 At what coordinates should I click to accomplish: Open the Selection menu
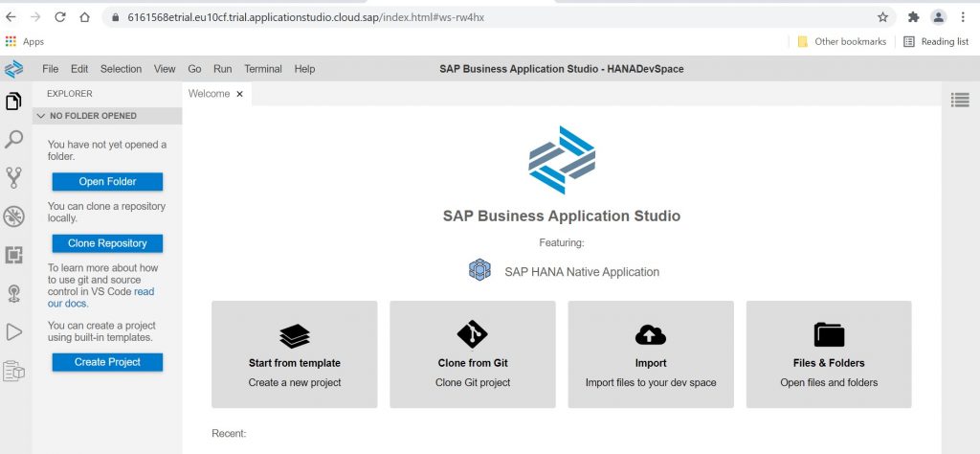[x=121, y=69]
